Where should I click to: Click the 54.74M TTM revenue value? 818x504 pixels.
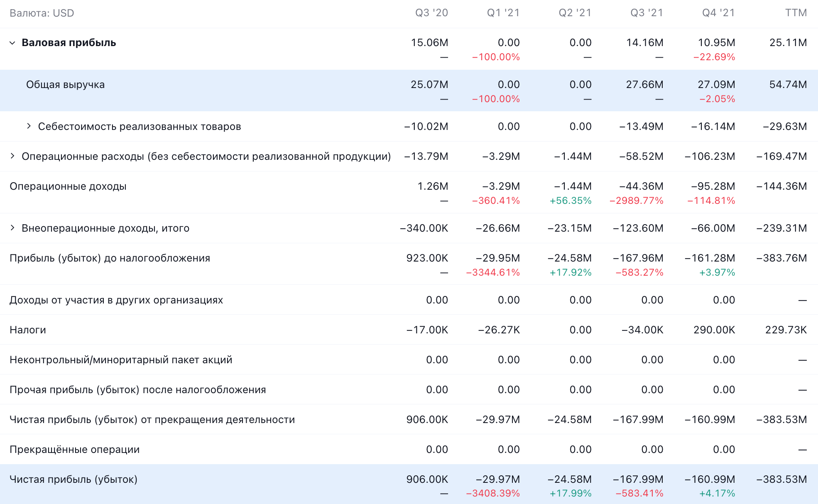(788, 85)
